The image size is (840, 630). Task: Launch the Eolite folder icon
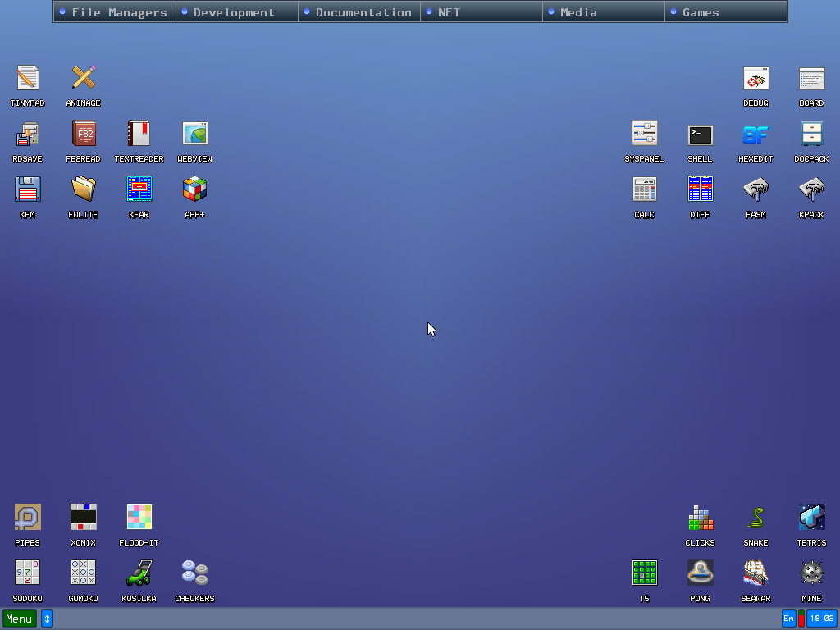pos(83,189)
